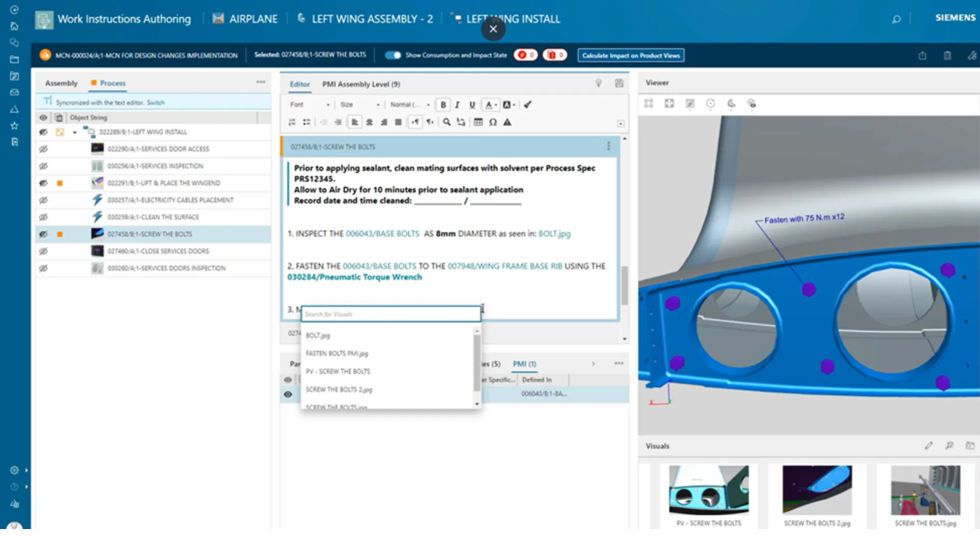Click the warning triangle toolbar icon

[x=507, y=122]
